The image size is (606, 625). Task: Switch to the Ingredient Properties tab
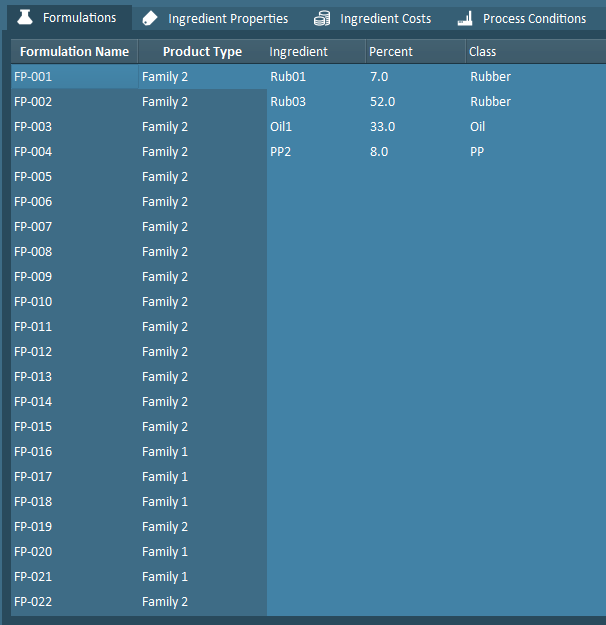(x=227, y=19)
